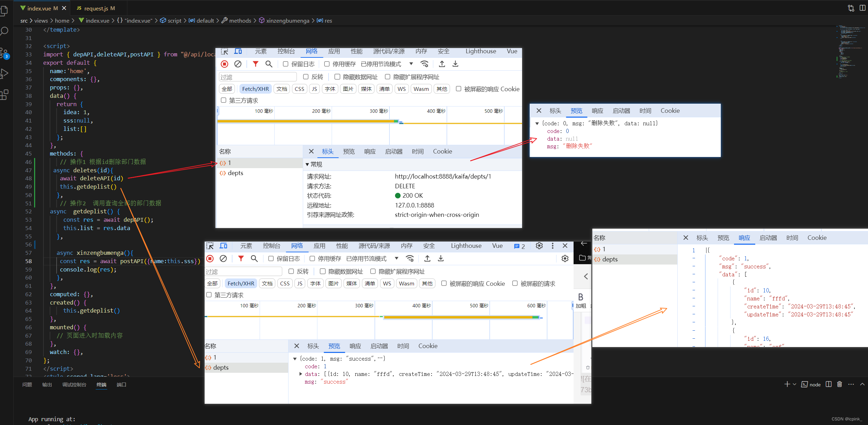
Task: Check 被屏蔽的请求 in lower DevTools
Action: pos(515,284)
